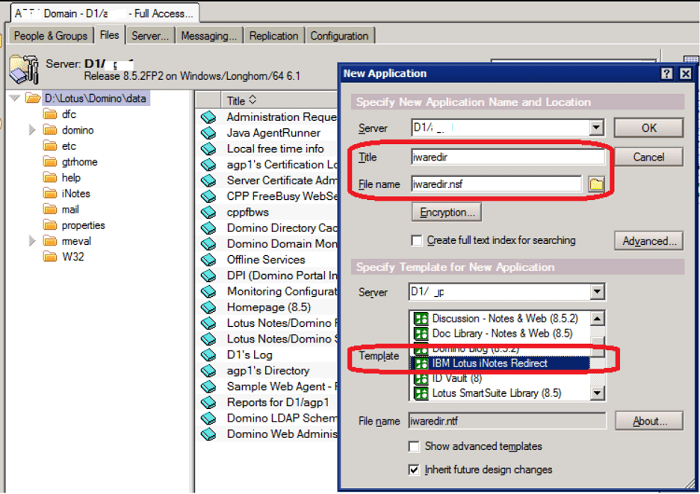Switch to the People & Groups tab

coord(50,36)
